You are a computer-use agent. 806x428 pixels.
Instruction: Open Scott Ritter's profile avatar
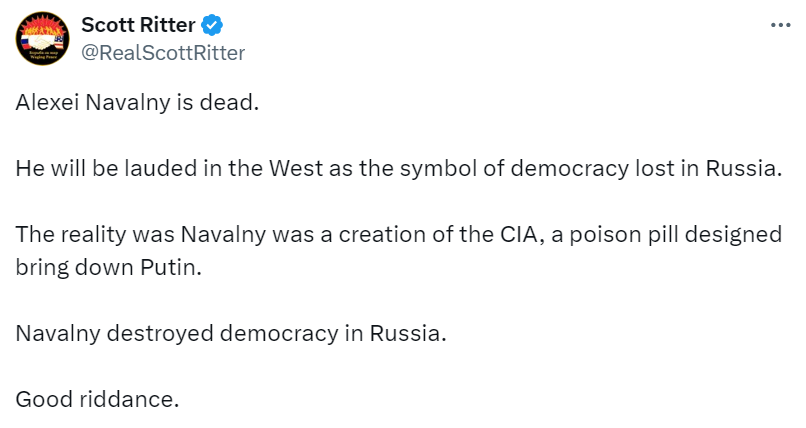coord(41,40)
